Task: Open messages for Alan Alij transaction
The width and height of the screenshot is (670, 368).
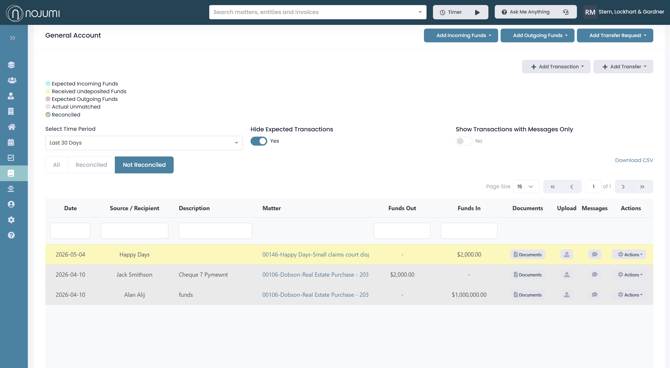Action: [594, 294]
